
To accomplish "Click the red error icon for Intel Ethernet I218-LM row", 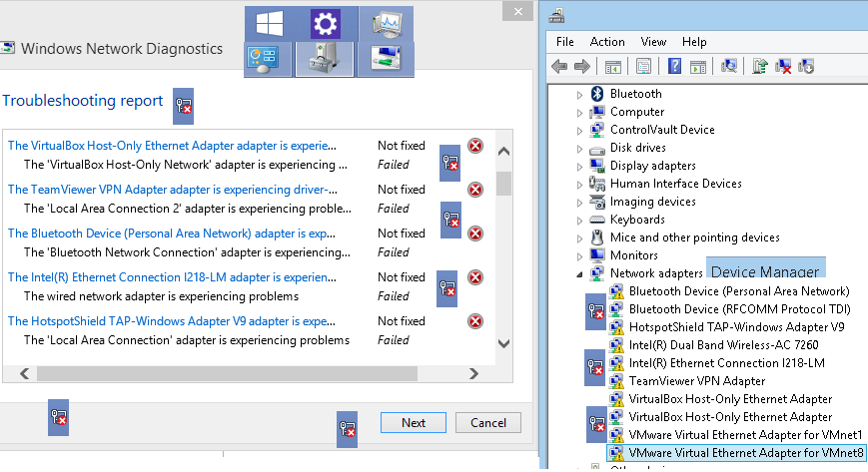I will pyautogui.click(x=475, y=276).
